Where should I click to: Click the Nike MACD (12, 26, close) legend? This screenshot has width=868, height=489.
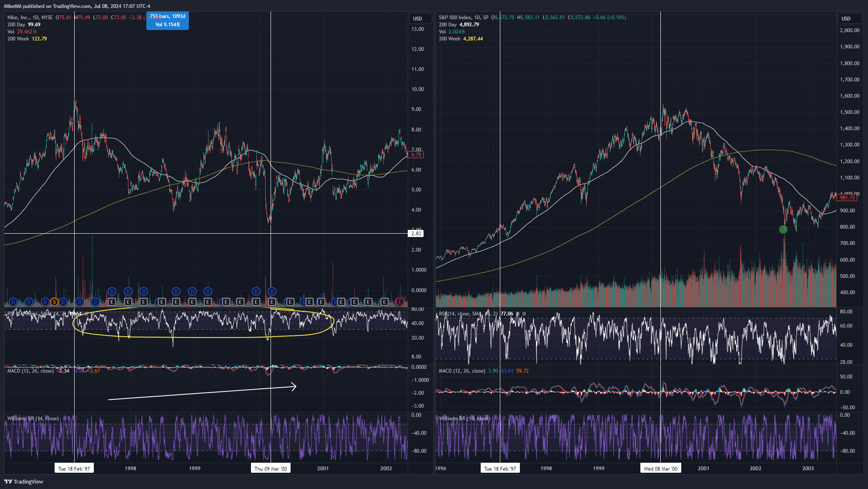point(30,371)
